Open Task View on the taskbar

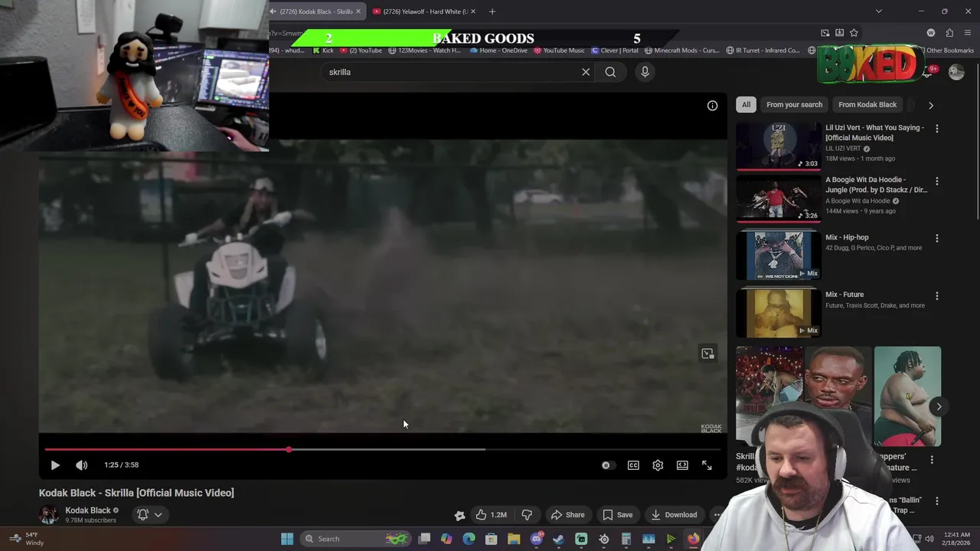[x=424, y=539]
